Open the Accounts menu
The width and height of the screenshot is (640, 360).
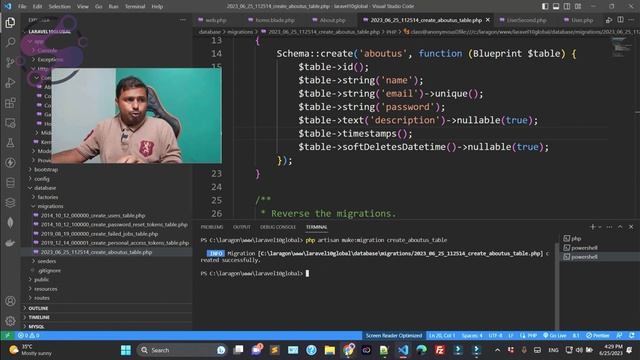coord(10,301)
